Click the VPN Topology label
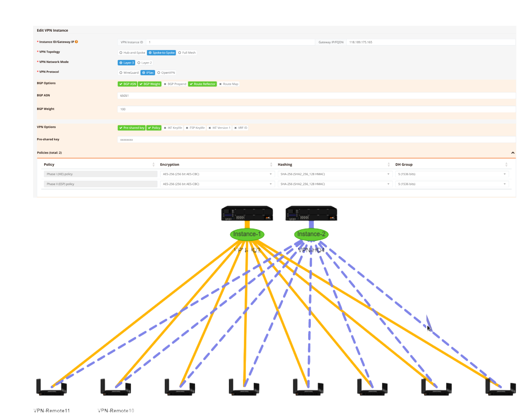 tap(49, 52)
